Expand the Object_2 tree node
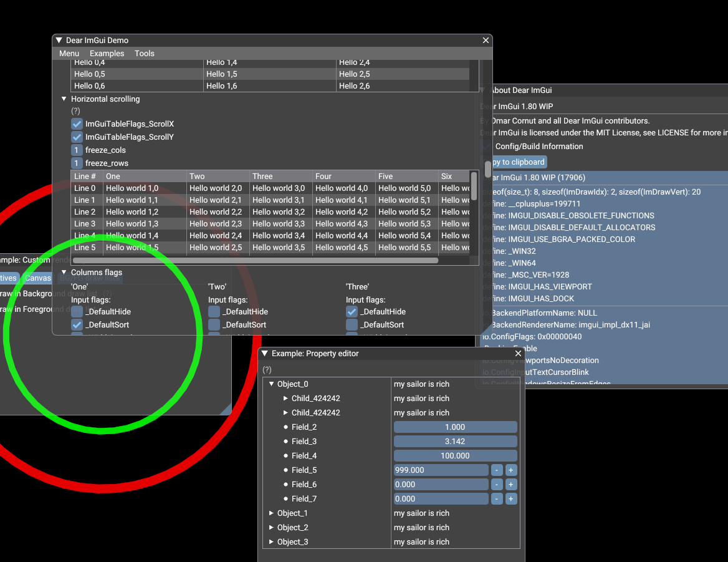728x562 pixels. pos(272,528)
